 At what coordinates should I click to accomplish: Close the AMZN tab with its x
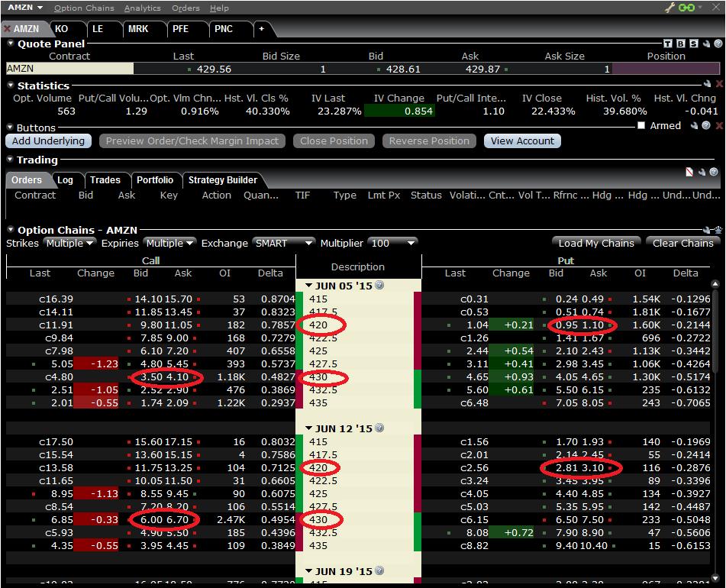pos(7,29)
